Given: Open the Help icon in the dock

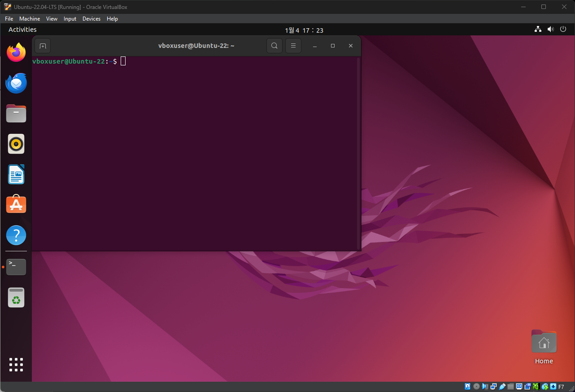Looking at the screenshot, I should [16, 235].
